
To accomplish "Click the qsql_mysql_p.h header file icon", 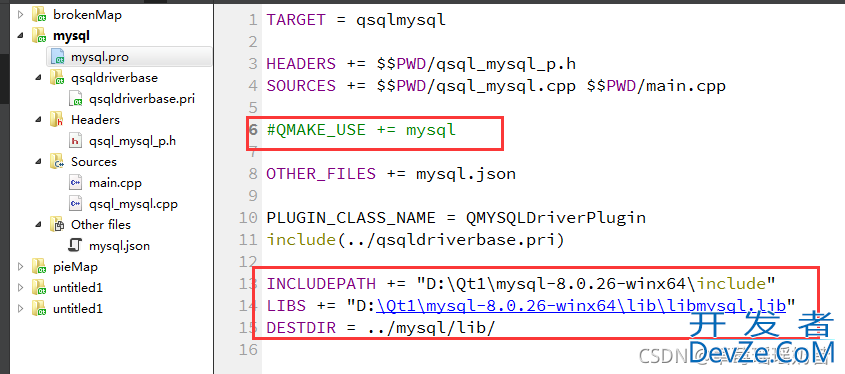I will [x=76, y=141].
